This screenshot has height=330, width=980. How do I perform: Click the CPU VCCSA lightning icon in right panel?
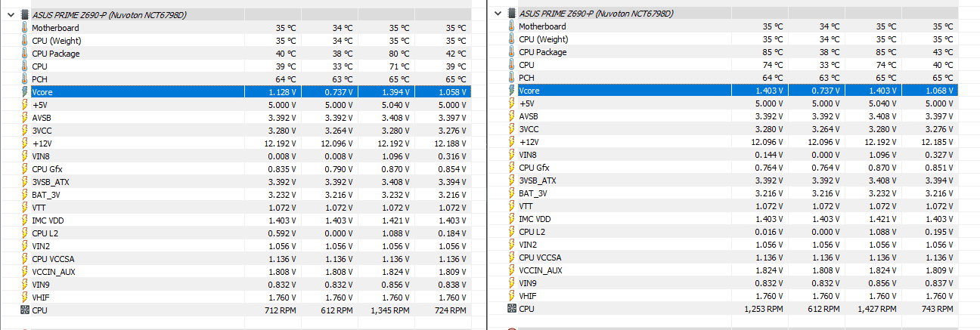point(512,258)
